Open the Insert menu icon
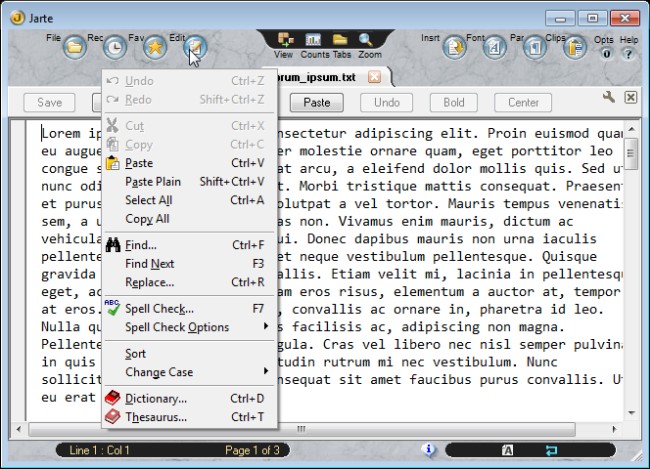The image size is (650, 469). point(454,47)
